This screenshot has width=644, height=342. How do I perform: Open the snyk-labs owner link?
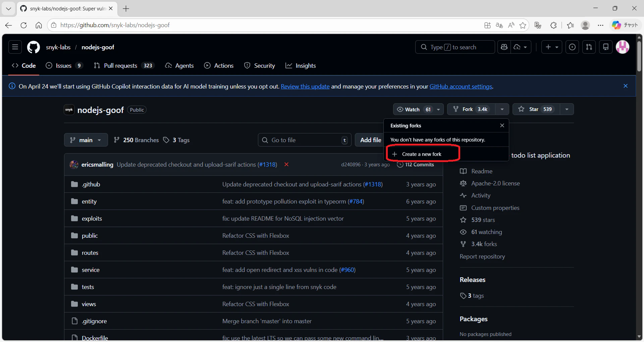pyautogui.click(x=58, y=47)
